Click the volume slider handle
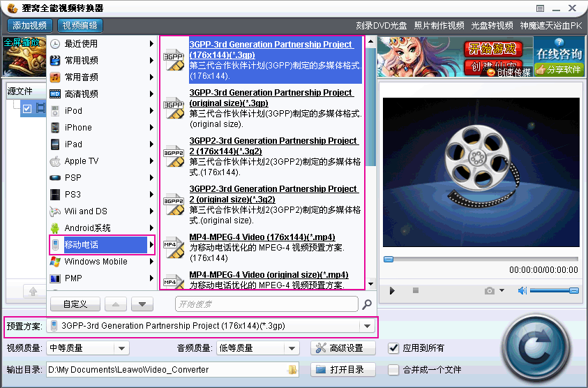 click(574, 291)
